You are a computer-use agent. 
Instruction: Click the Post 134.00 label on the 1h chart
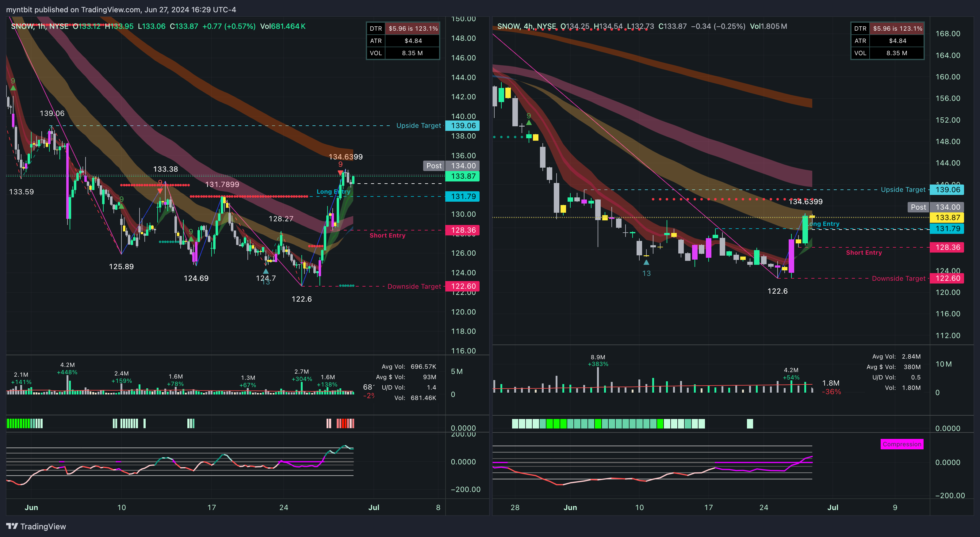(434, 166)
